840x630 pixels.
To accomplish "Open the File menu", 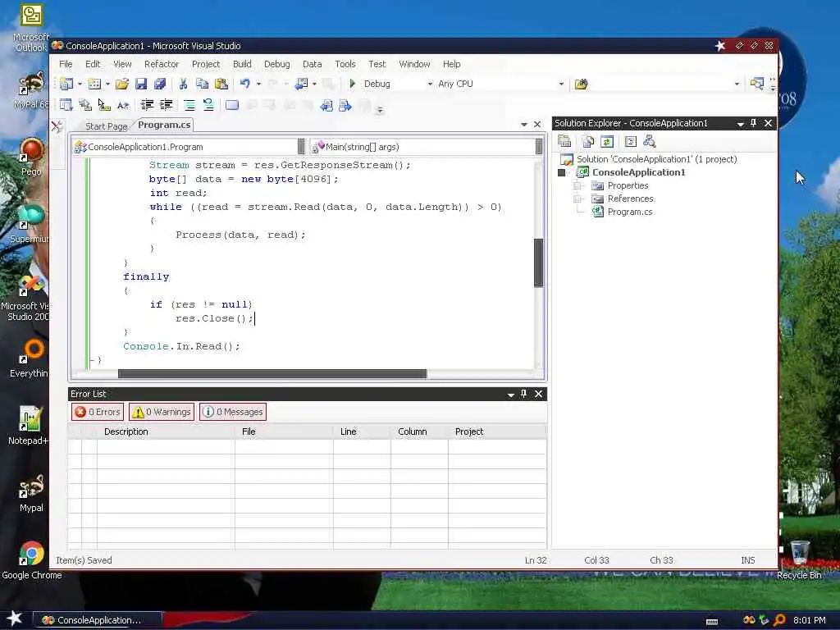I will (x=66, y=64).
